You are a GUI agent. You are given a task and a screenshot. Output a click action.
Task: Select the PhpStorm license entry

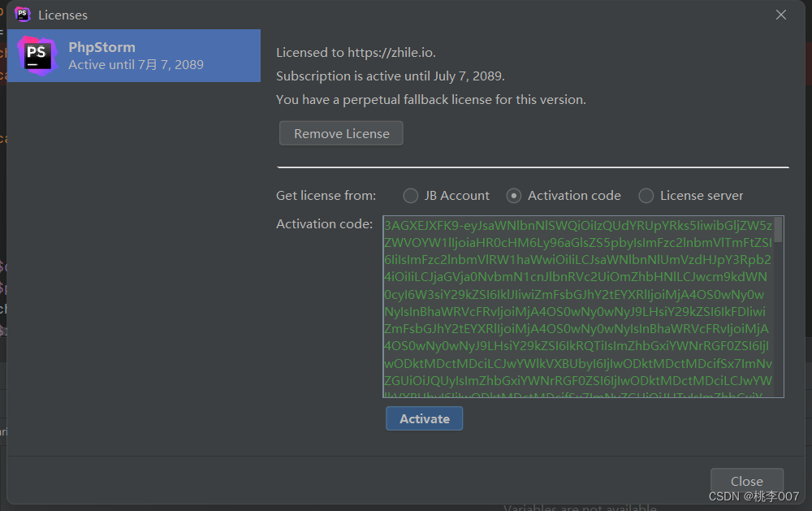pos(134,55)
